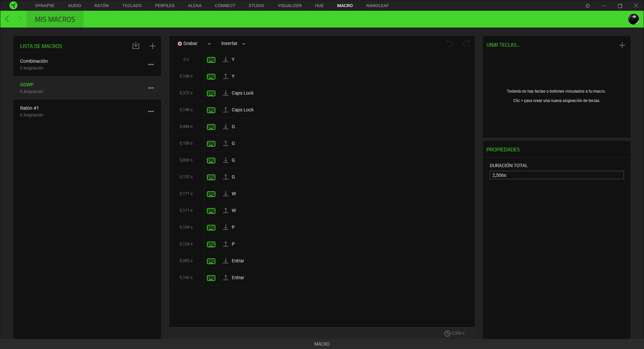Image resolution: width=644 pixels, height=349 pixels.
Task: Click the 0,132 s delay value
Action: (186, 177)
